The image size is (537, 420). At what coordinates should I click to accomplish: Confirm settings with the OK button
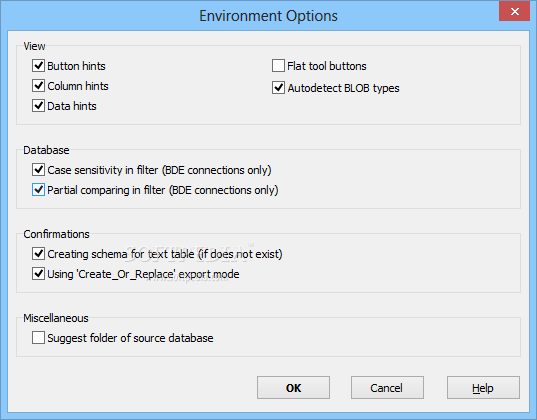click(294, 388)
